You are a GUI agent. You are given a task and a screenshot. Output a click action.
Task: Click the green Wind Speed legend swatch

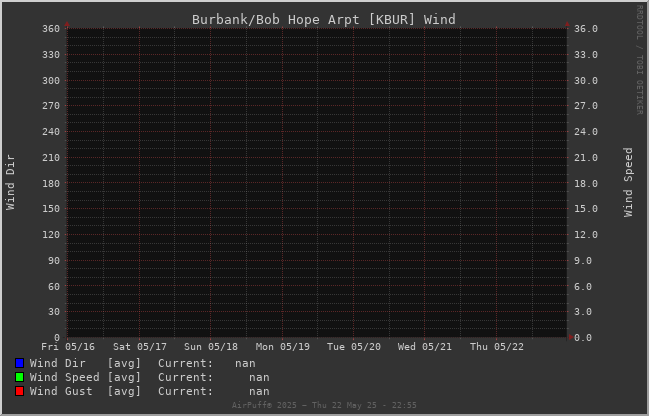point(19,377)
